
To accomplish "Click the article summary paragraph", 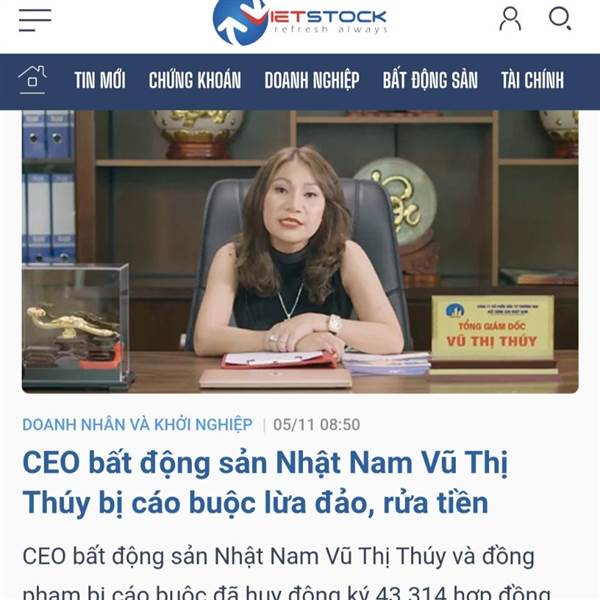I will [x=287, y=573].
